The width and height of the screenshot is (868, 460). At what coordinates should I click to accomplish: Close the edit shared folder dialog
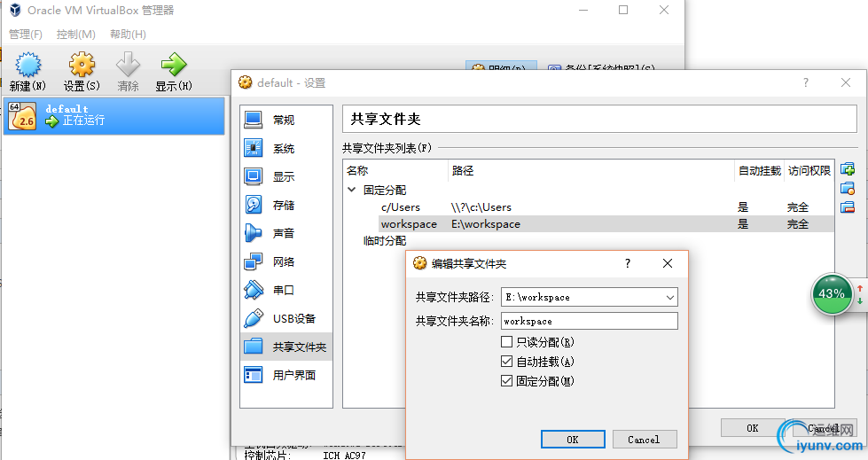point(668,263)
